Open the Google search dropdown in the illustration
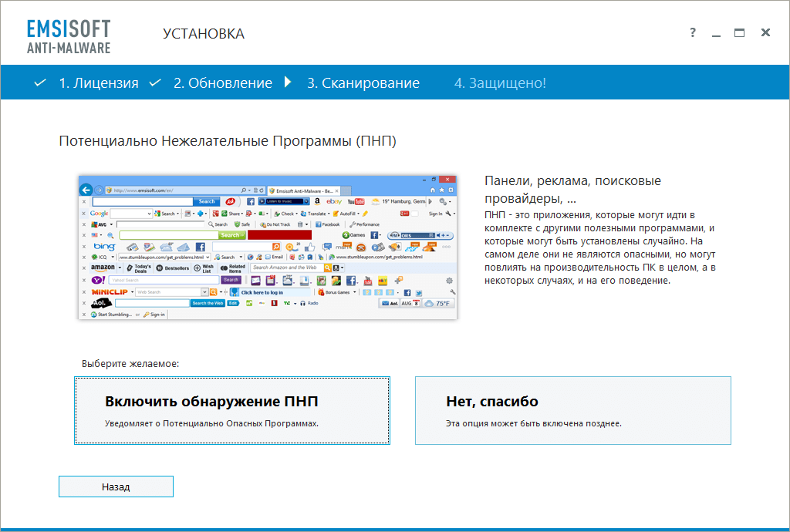 [x=150, y=214]
